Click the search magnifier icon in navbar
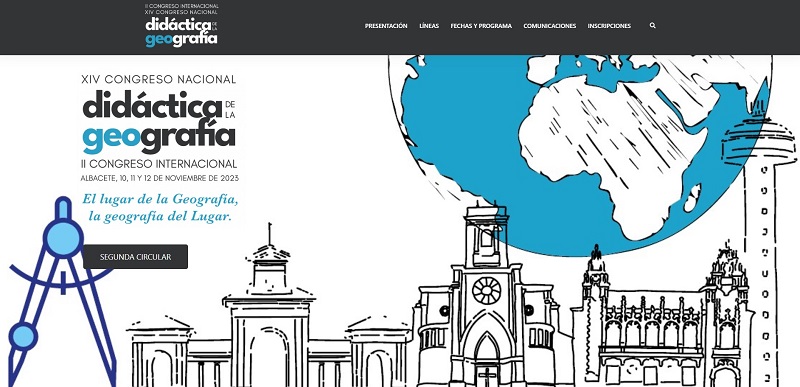 [652, 25]
